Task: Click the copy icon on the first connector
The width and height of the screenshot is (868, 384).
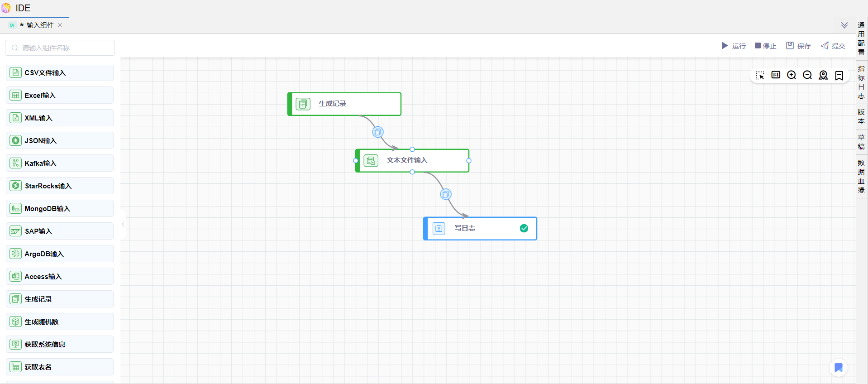Action: [378, 132]
